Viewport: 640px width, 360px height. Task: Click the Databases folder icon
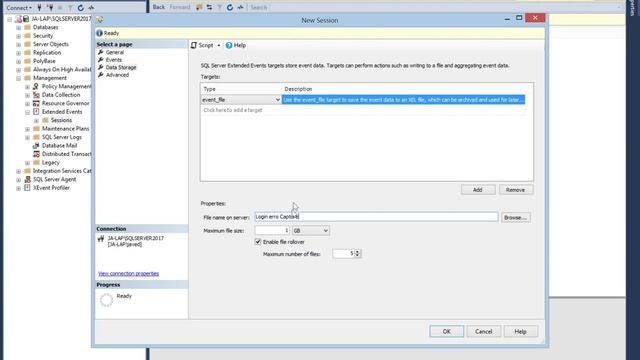click(x=27, y=27)
